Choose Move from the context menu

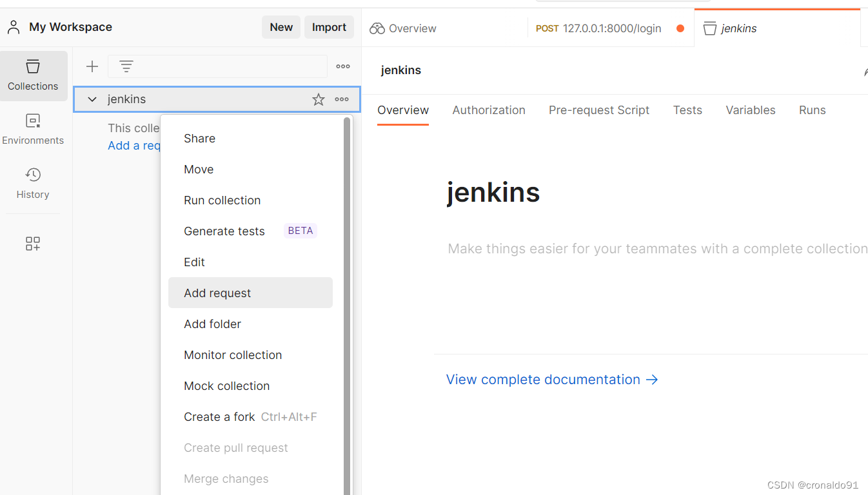pyautogui.click(x=251, y=170)
